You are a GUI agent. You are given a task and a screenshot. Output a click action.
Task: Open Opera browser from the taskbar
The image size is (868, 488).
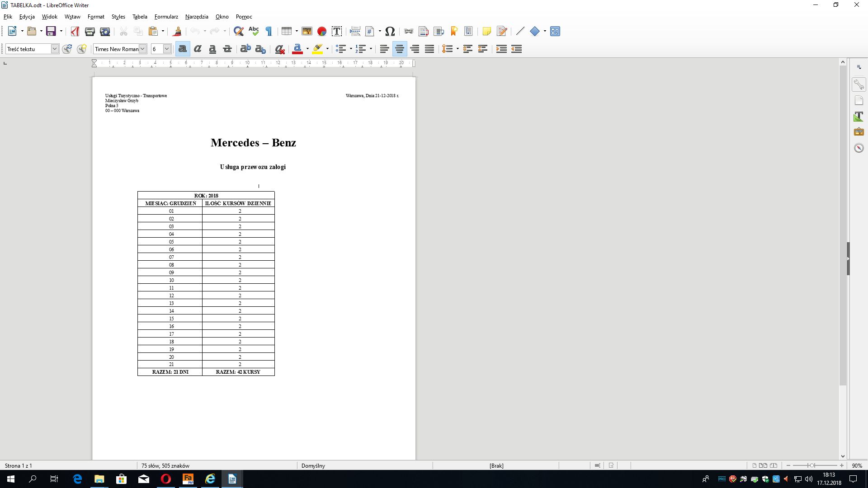166,479
